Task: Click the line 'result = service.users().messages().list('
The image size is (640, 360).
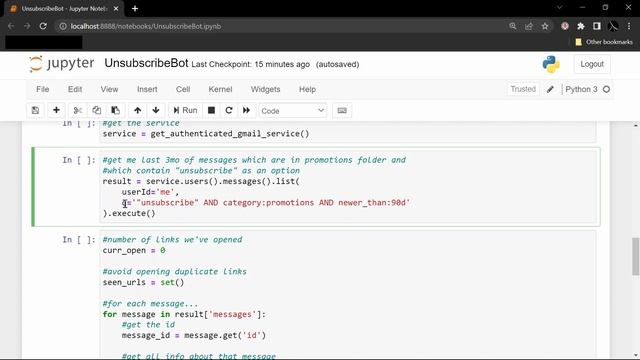Action: (x=201, y=181)
